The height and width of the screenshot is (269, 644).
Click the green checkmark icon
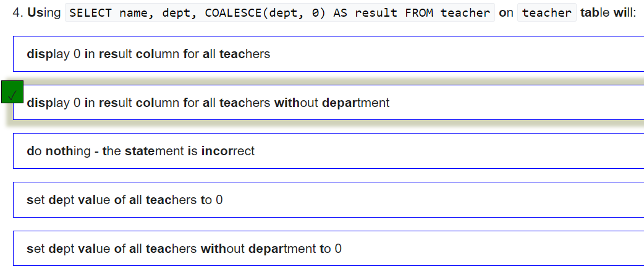pyautogui.click(x=12, y=92)
